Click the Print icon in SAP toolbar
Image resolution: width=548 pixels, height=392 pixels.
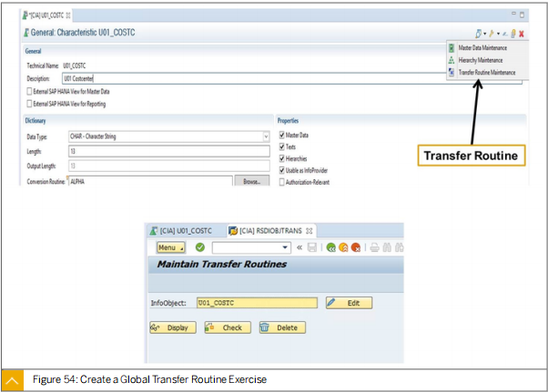click(375, 247)
